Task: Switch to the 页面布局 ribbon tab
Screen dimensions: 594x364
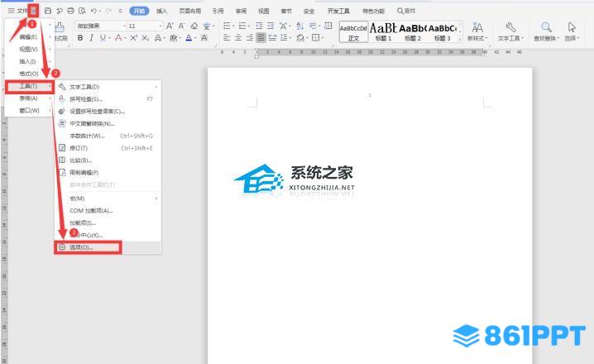Action: click(x=190, y=11)
